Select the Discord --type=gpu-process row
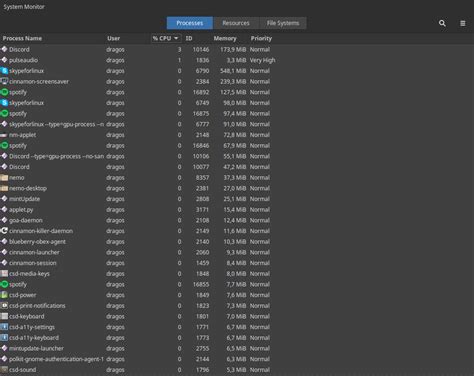This screenshot has width=474, height=376. point(138,156)
